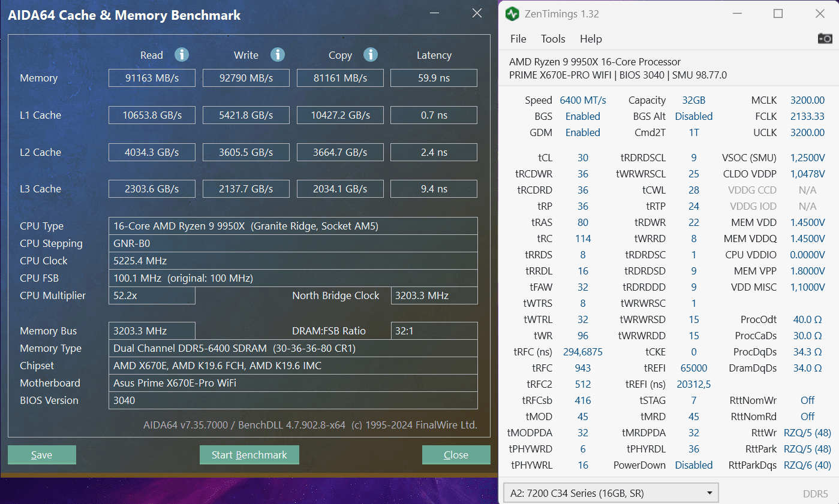Click the Memory Type DDR5-6400 field
This screenshot has height=504, width=839.
tap(293, 348)
